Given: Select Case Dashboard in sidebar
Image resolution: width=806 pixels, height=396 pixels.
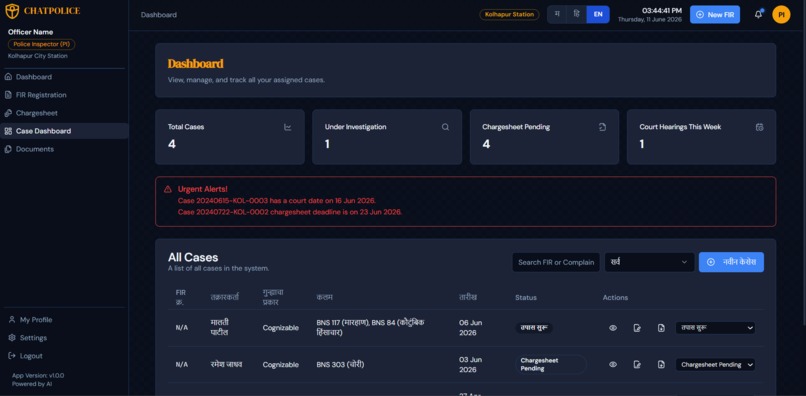Looking at the screenshot, I should [x=64, y=131].
